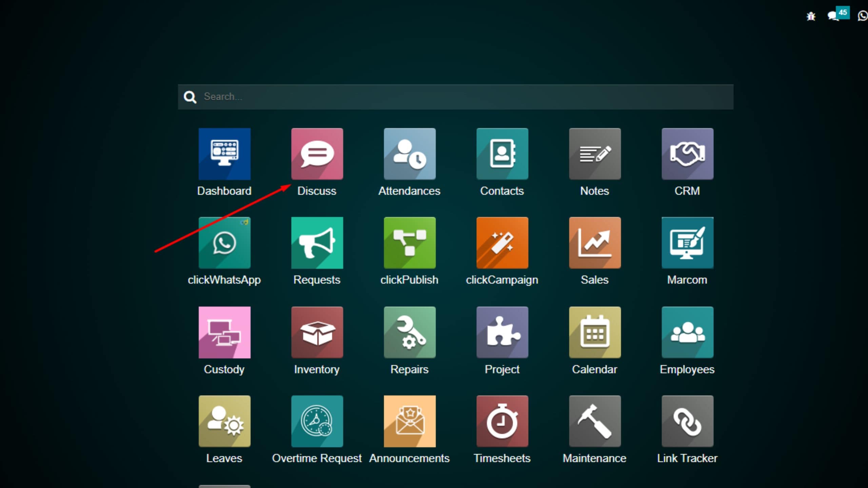This screenshot has width=868, height=488.
Task: Click the debug bug icon
Action: pos(811,16)
